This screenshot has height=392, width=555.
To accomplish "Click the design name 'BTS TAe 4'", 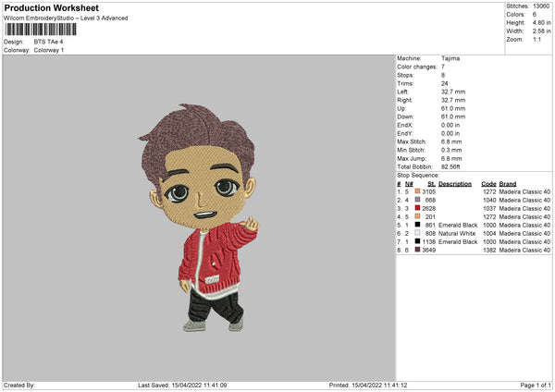I will click(x=48, y=42).
